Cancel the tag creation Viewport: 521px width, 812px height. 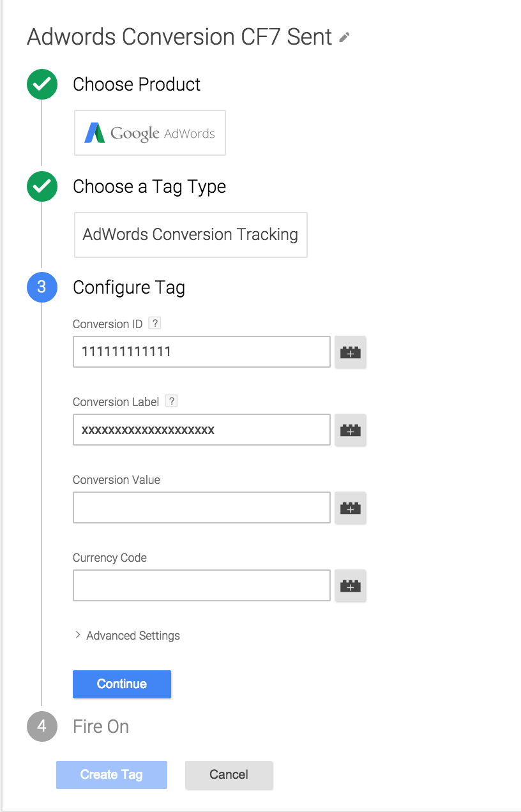click(x=229, y=774)
